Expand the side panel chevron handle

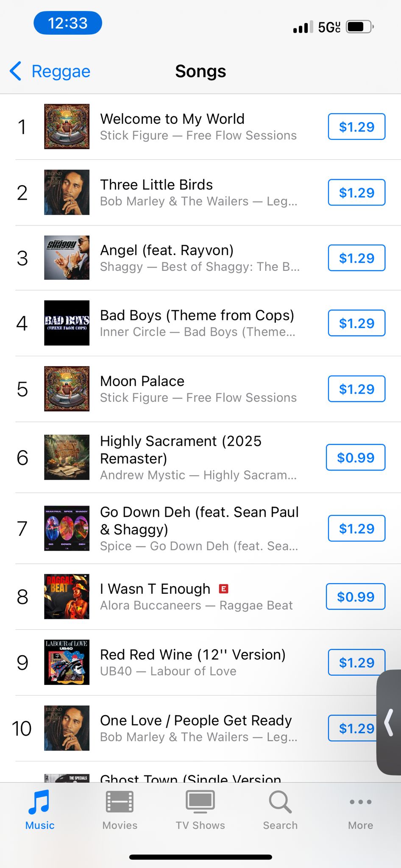(x=389, y=722)
